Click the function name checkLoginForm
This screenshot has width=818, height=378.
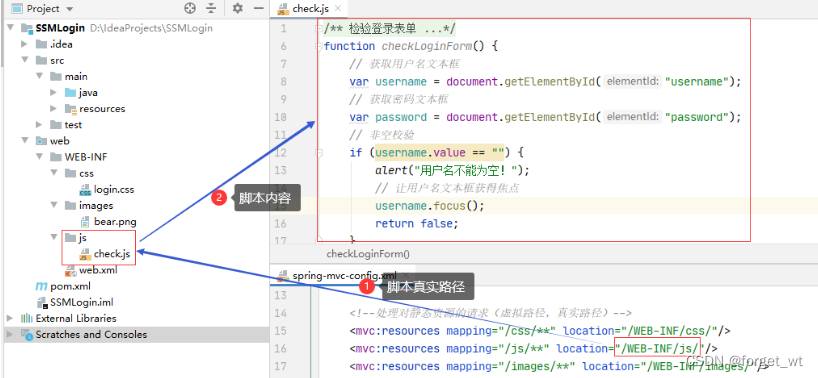click(427, 46)
